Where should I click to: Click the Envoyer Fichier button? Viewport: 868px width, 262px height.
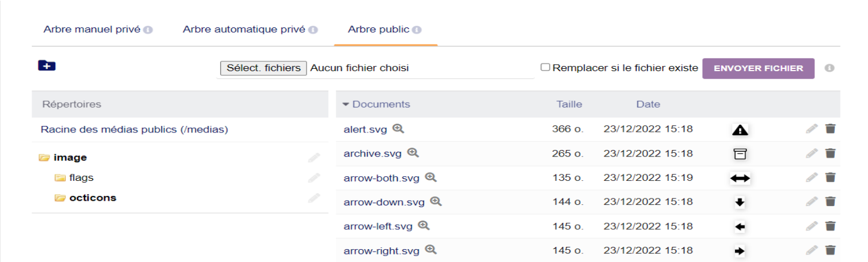coord(758,68)
